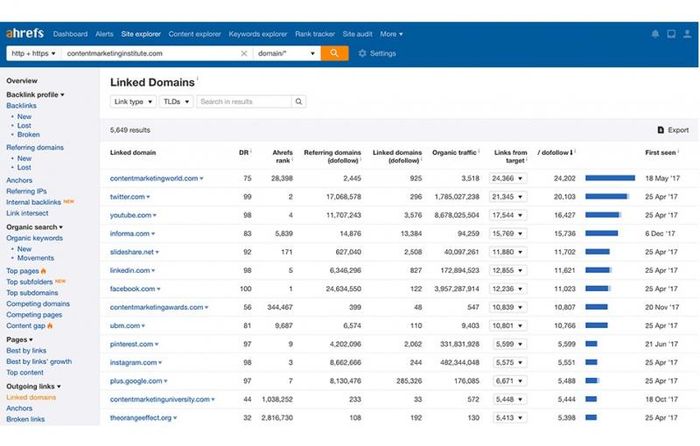Viewport: 700px width, 446px height.
Task: Open the http + https protocol dropdown
Action: click(33, 53)
